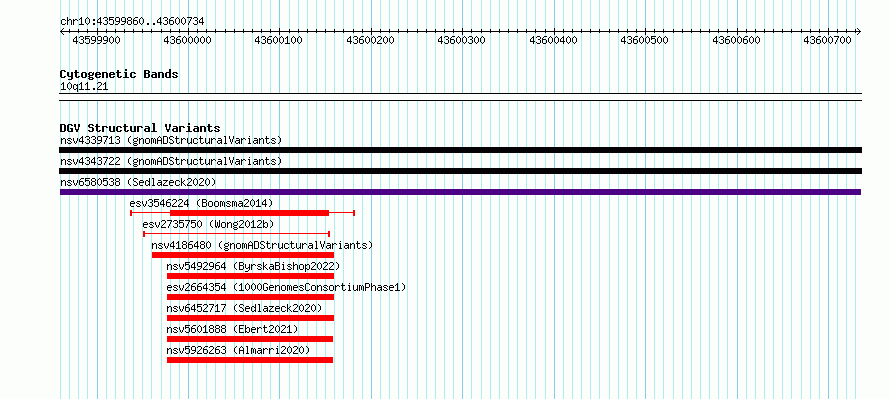Open esv3546224 (Boomsma2014) label
The height and width of the screenshot is (399, 890).
click(201, 203)
